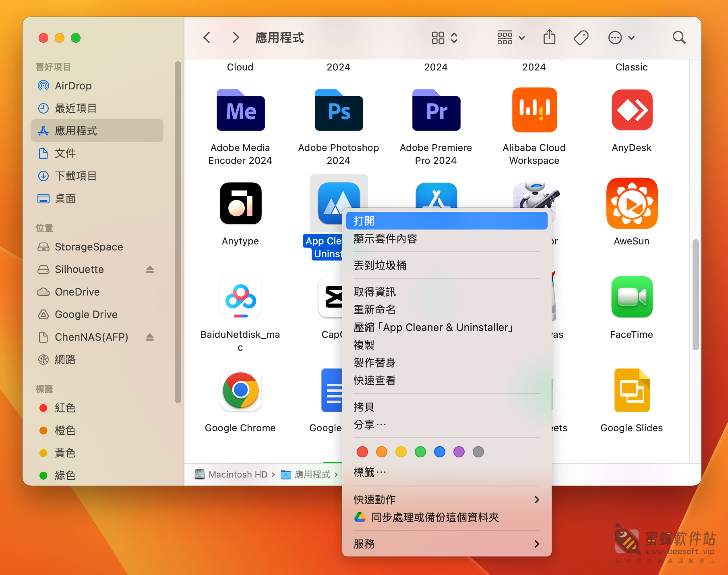Open the icon view switcher dropdown
The width and height of the screenshot is (728, 575).
(445, 38)
